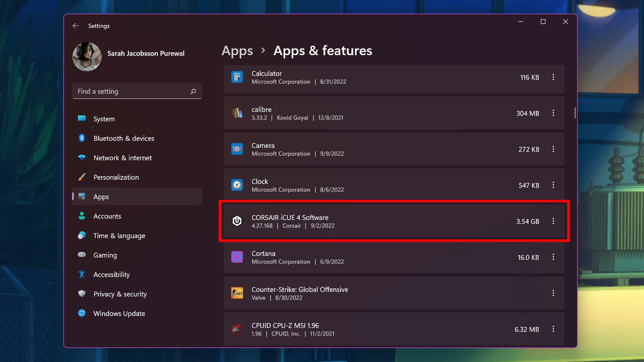The width and height of the screenshot is (644, 362).
Task: Click the 304 MB size value
Action: (x=528, y=113)
